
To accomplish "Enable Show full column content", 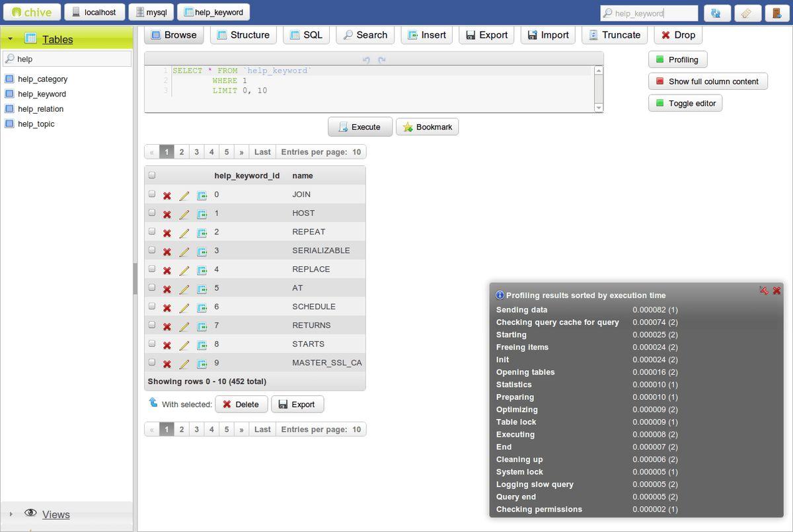I will (x=707, y=81).
